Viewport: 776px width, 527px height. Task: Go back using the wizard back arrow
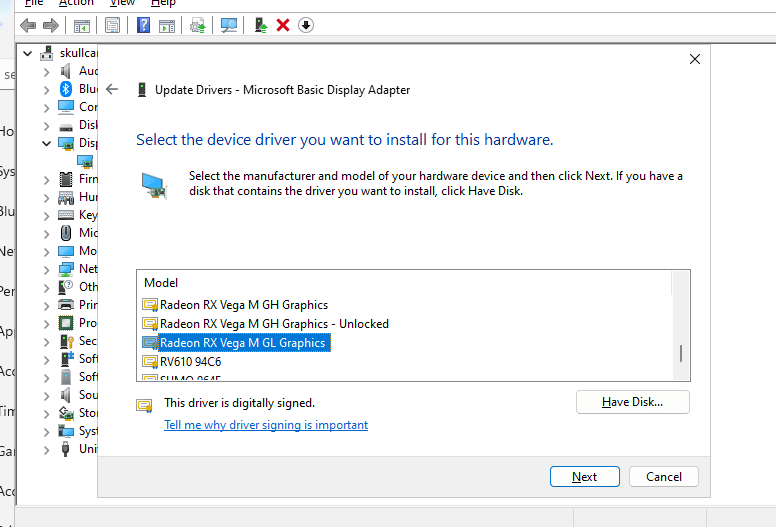[x=112, y=89]
